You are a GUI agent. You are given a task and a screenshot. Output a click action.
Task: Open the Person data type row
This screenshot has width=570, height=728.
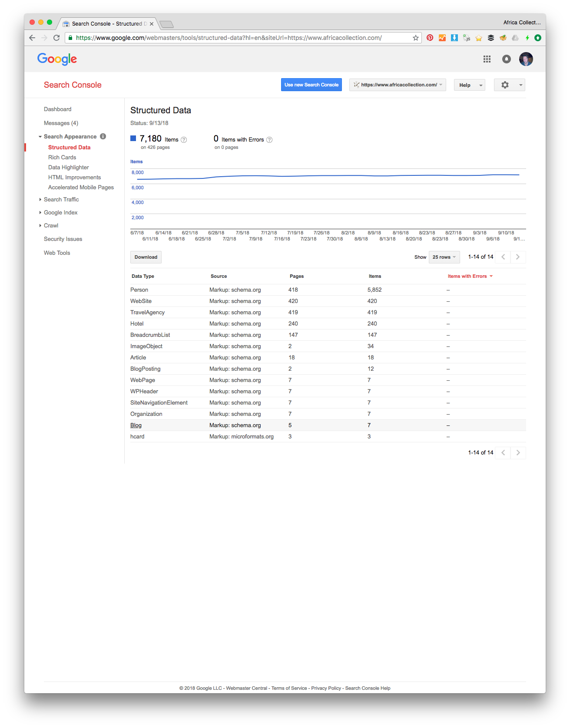pos(328,290)
